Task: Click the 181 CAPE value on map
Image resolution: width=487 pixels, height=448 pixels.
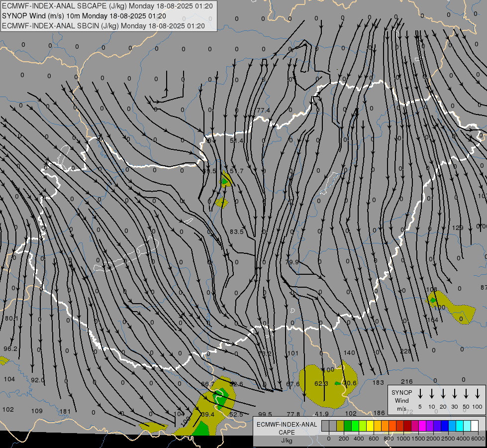Action: [x=65, y=411]
